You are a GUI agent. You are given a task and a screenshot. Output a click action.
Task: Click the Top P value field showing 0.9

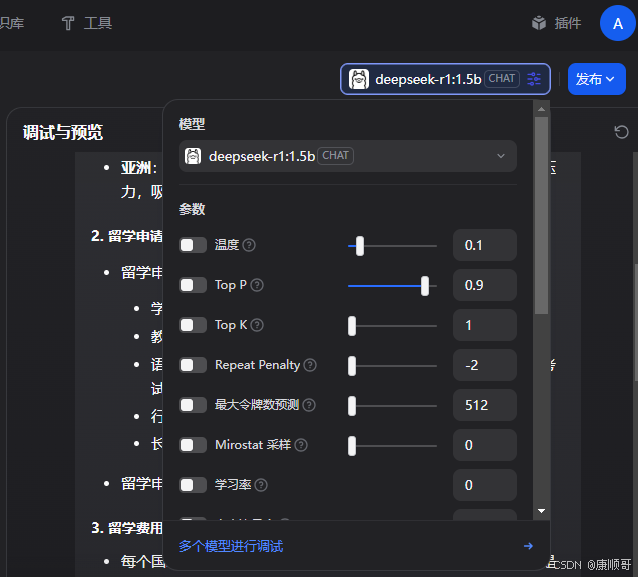pyautogui.click(x=485, y=285)
